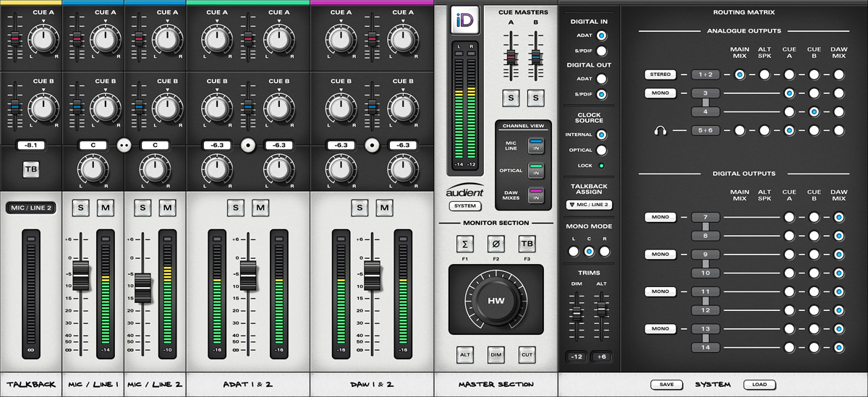Click the Mic/Line 1 channel fader
Screen dimensions: 868x397
(80, 277)
